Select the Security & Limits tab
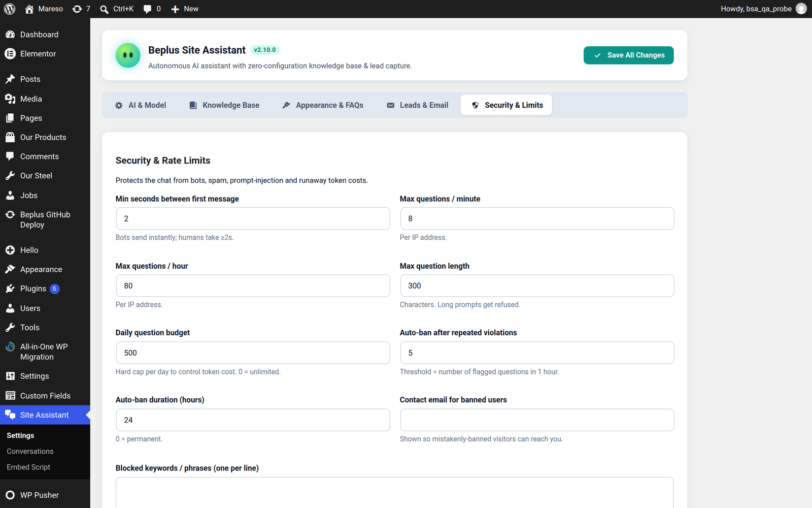812x508 pixels. pyautogui.click(x=506, y=105)
